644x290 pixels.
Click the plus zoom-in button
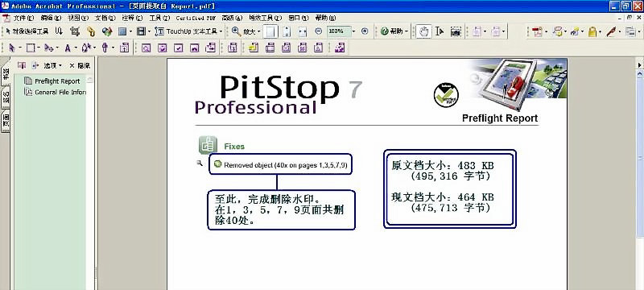pos(365,31)
